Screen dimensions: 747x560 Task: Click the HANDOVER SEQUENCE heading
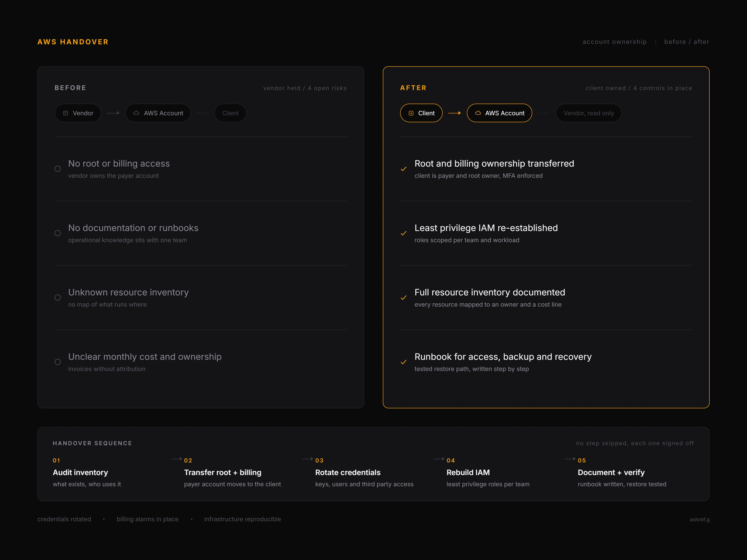[x=92, y=443]
